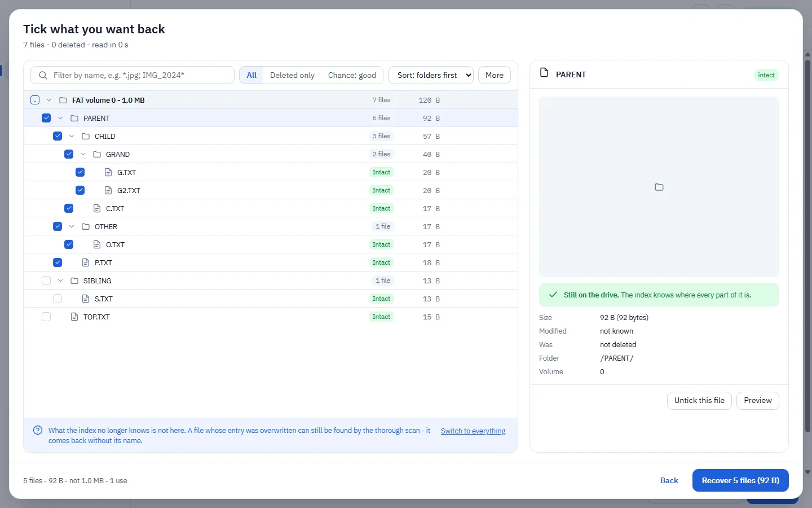812x508 pixels.
Task: Click the CHILD folder icon
Action: pos(86,136)
